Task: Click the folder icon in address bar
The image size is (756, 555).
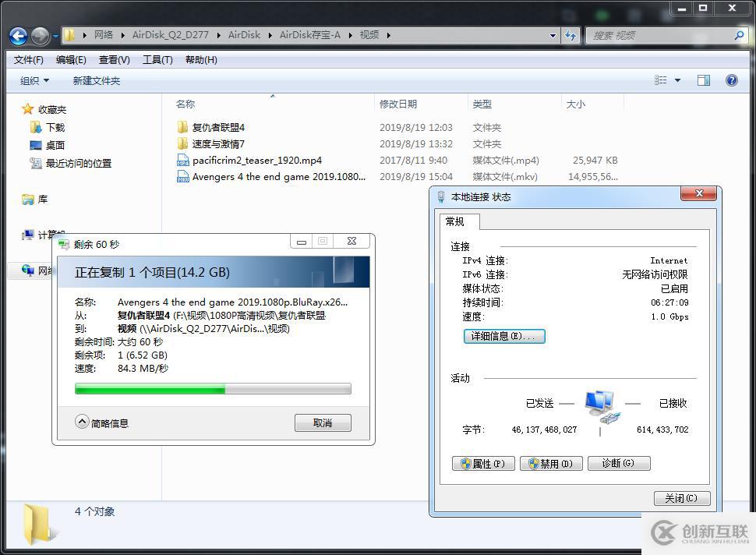Action: (70, 35)
